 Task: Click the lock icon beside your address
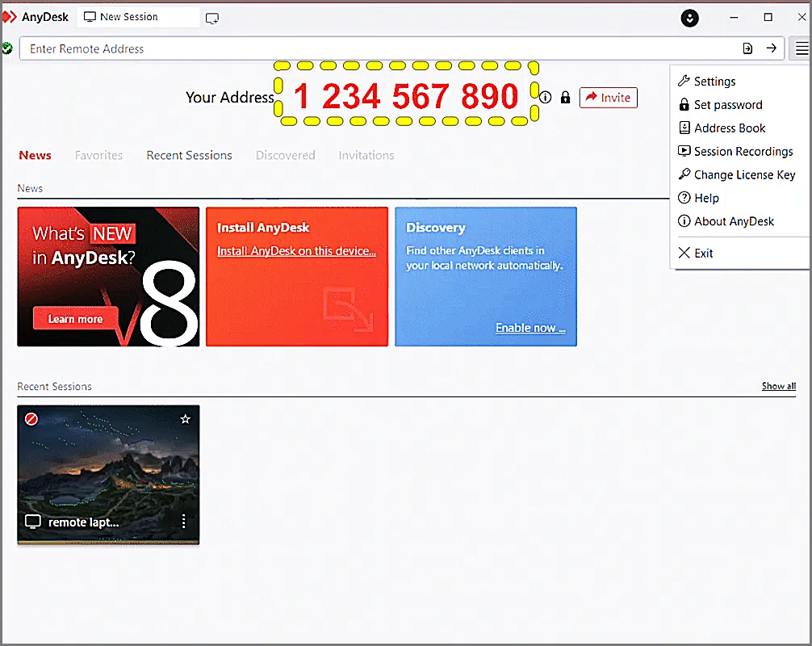[565, 98]
